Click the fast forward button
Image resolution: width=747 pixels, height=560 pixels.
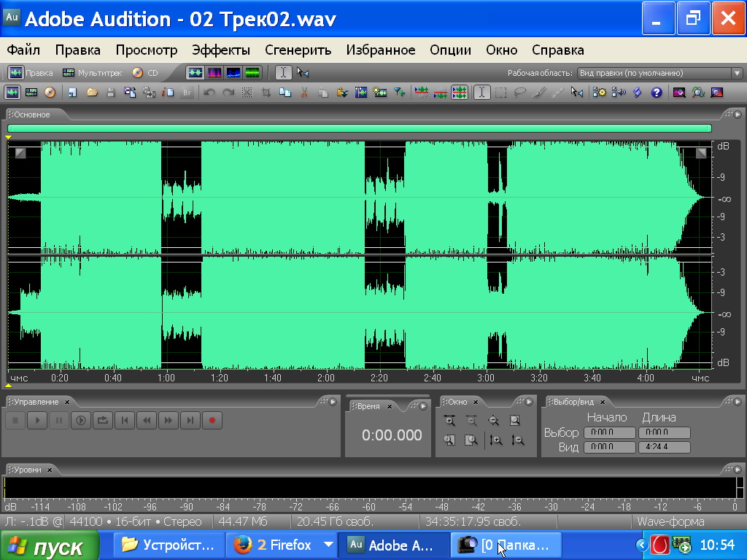pos(169,421)
